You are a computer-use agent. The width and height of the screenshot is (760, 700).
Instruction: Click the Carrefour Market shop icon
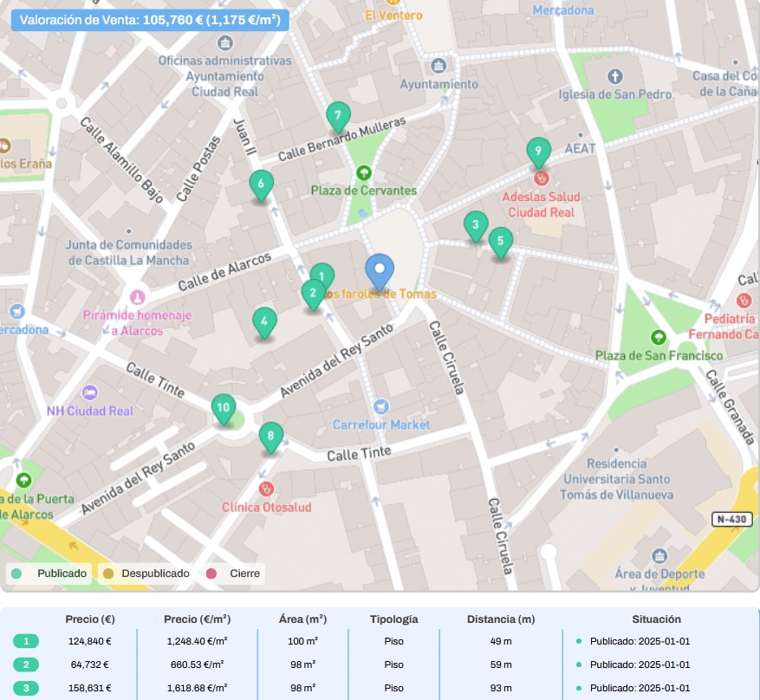(x=379, y=406)
